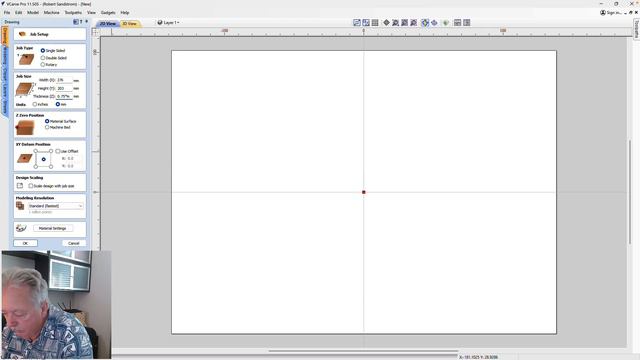
Task: Set XY datum to bottom-right corner
Action: pyautogui.click(x=51, y=167)
